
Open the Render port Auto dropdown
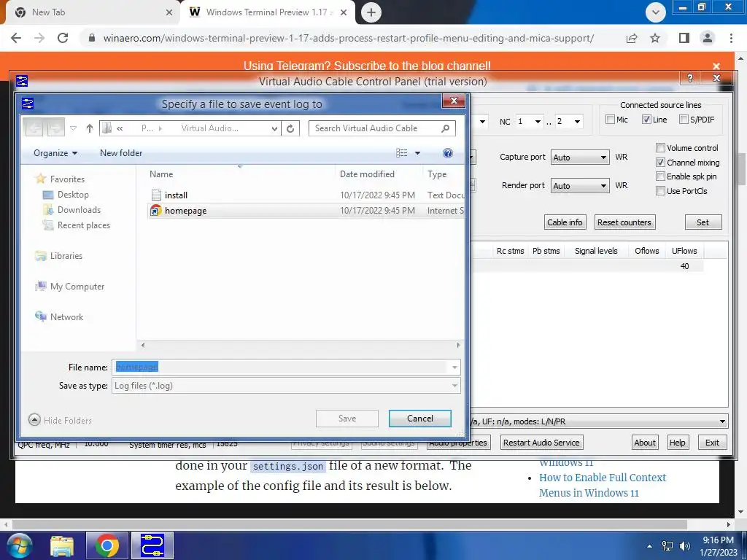pos(580,186)
